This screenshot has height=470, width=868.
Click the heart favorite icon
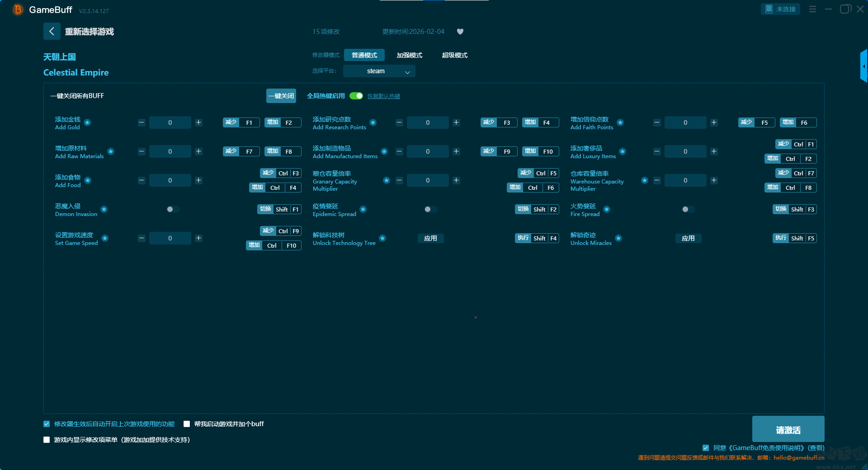pos(460,32)
